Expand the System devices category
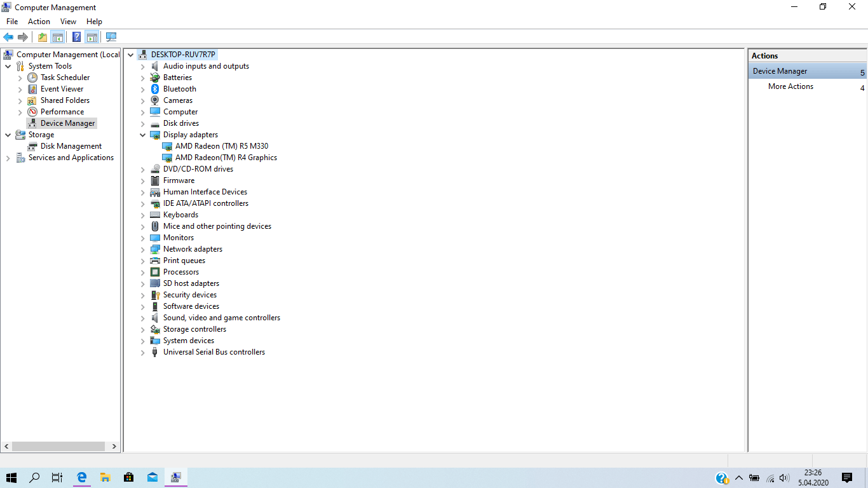 (x=143, y=341)
